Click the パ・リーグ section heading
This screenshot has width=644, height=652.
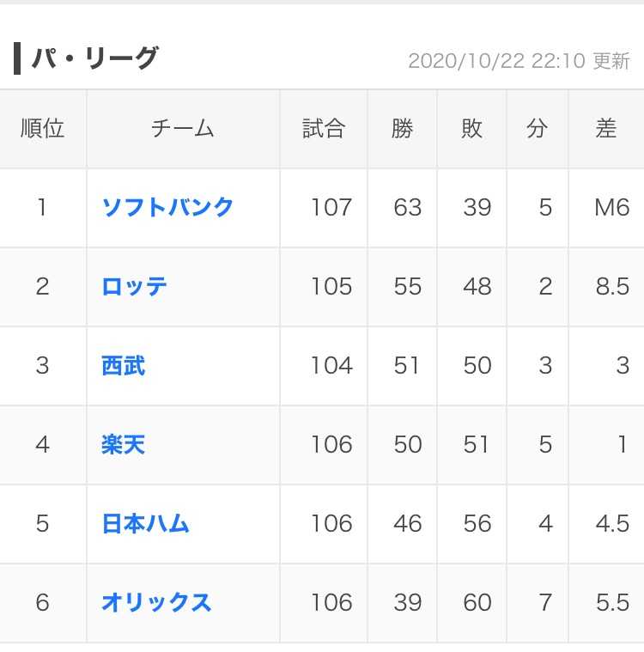pyautogui.click(x=94, y=58)
